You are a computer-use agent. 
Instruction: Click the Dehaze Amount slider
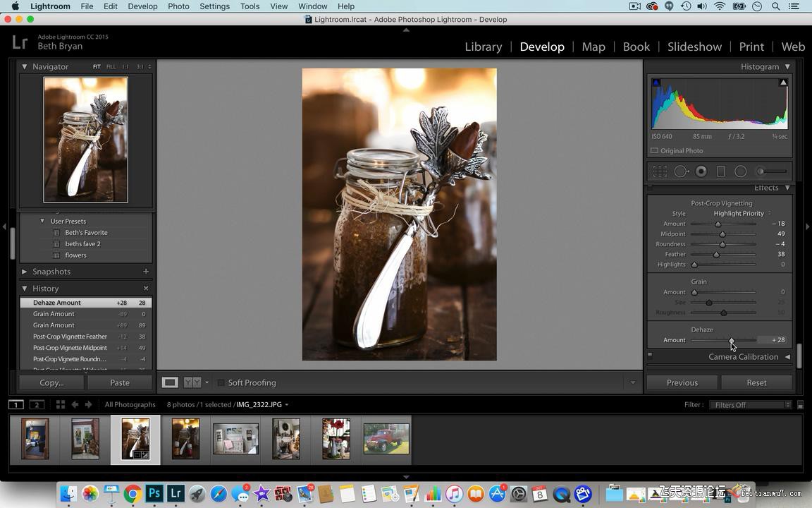click(723, 340)
